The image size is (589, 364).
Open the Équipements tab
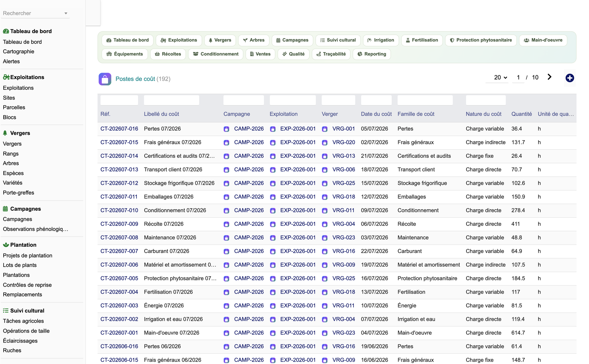[x=125, y=54]
